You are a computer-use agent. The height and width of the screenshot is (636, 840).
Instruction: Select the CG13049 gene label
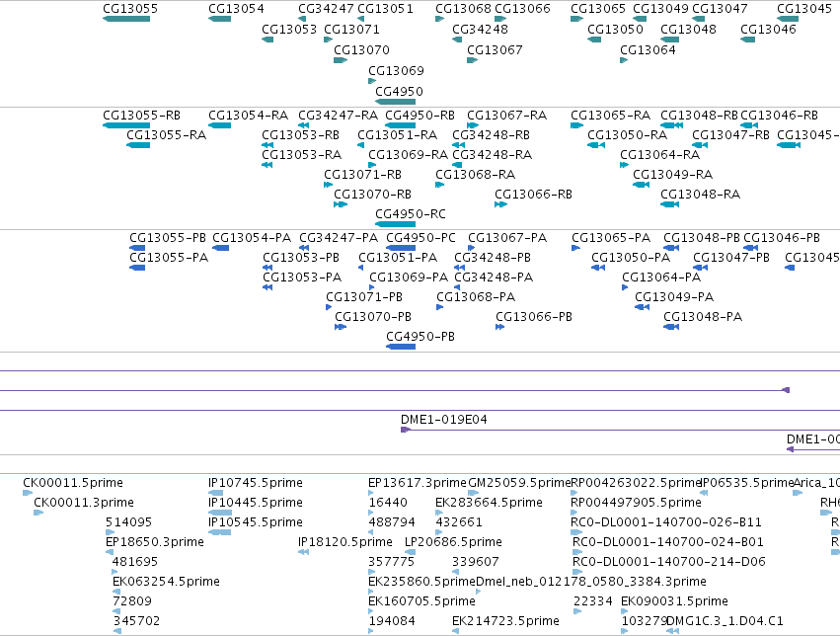tap(660, 9)
